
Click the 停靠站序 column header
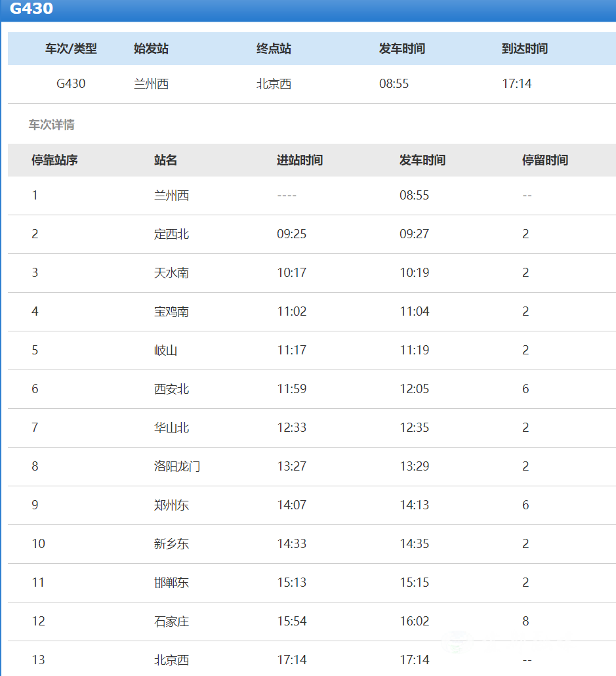click(54, 160)
